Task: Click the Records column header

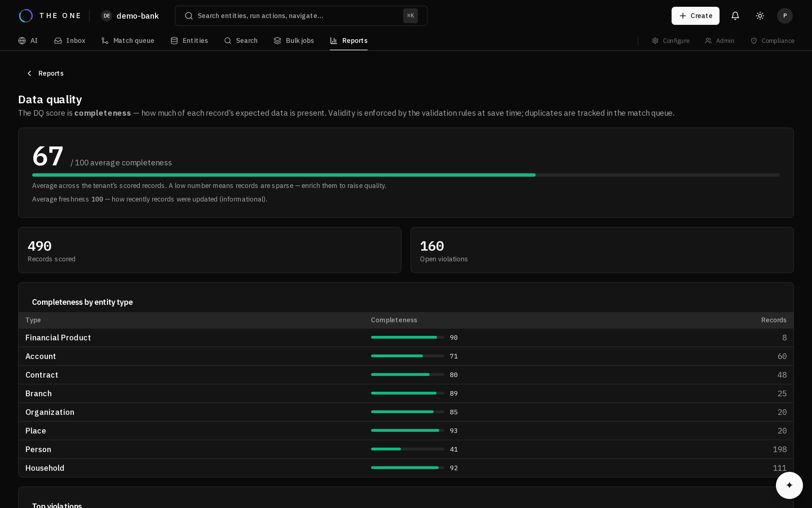Action: (x=774, y=320)
